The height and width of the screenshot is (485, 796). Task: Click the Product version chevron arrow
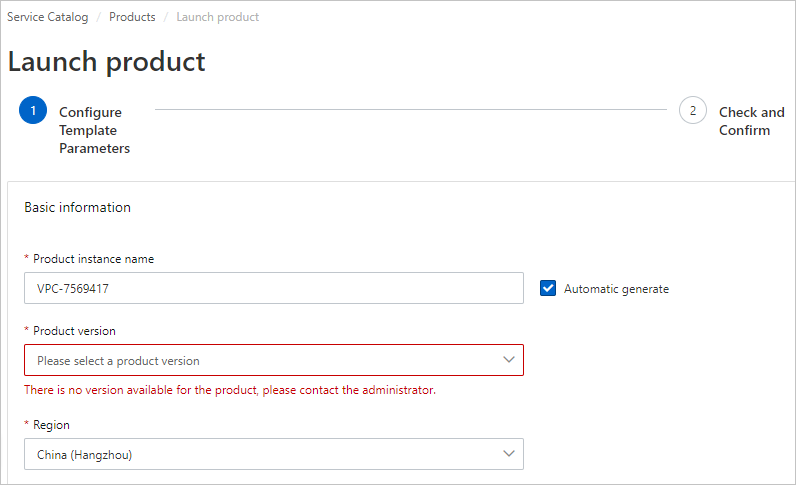tap(509, 360)
